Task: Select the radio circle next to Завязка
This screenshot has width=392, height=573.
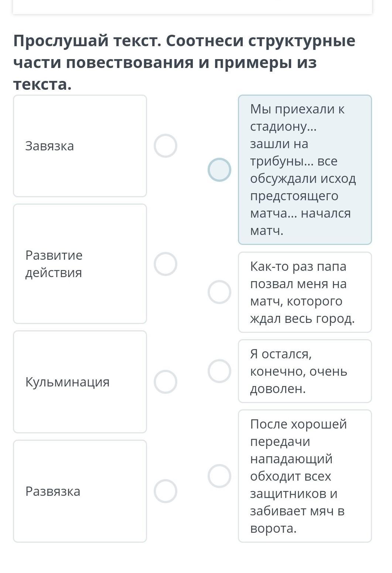Action: click(x=165, y=146)
